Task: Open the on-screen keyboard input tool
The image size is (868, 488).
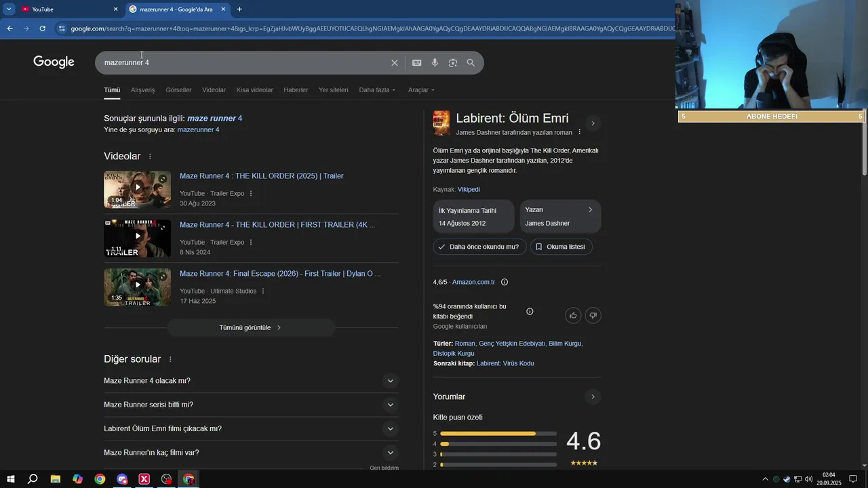Action: [x=416, y=62]
